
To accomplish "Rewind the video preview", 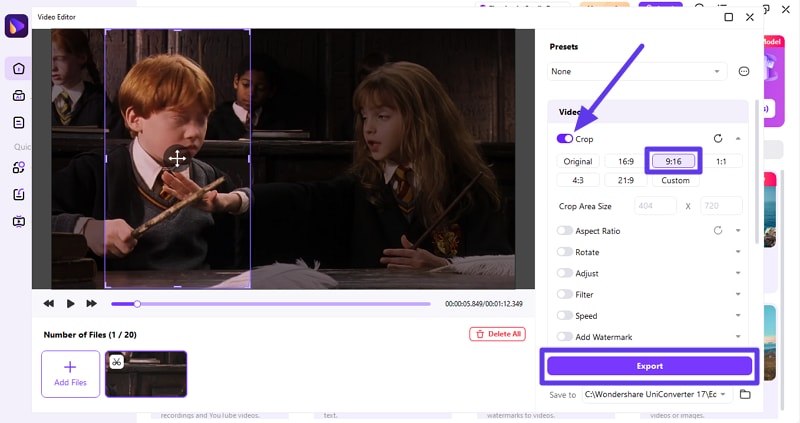I will pyautogui.click(x=48, y=304).
